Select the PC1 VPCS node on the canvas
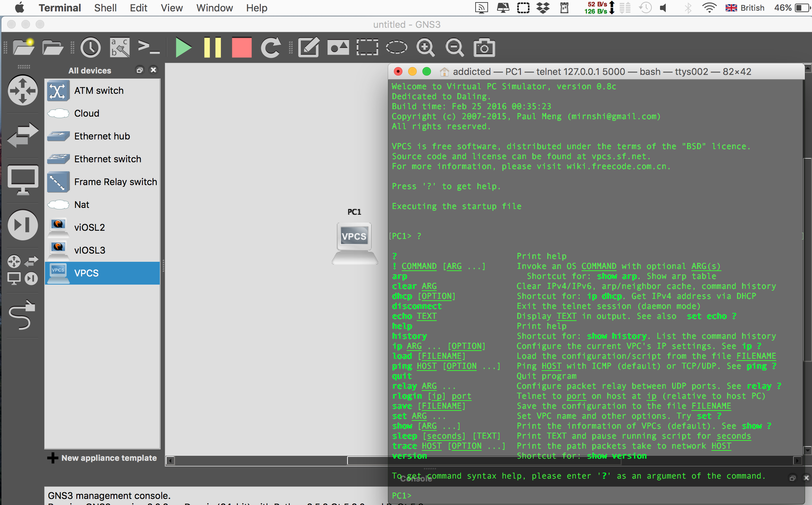 pyautogui.click(x=355, y=243)
